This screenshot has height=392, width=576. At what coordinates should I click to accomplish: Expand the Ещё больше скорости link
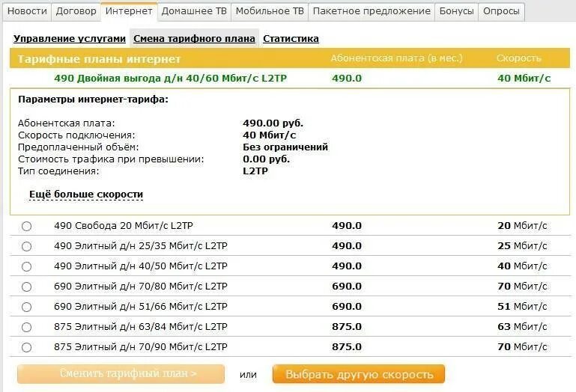point(86,195)
